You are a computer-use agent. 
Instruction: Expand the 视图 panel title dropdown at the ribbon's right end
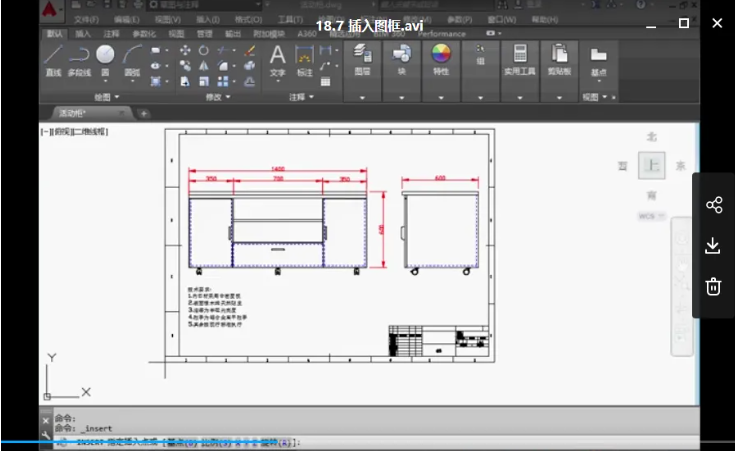(x=595, y=97)
